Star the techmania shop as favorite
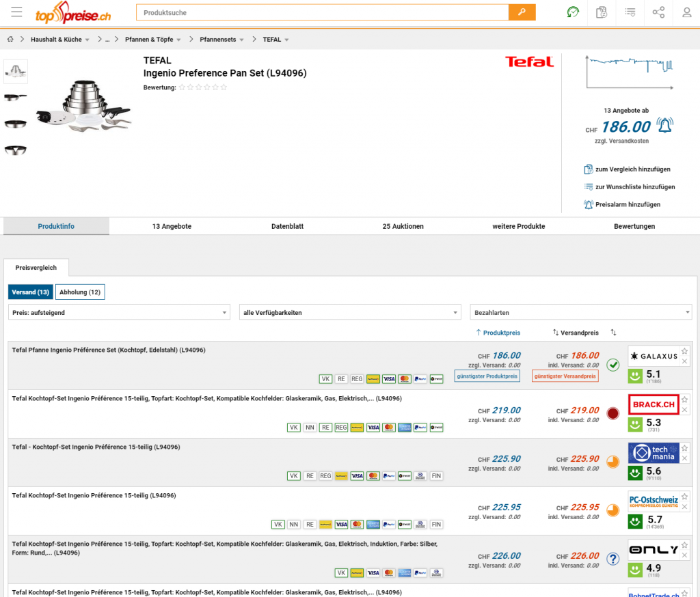The image size is (700, 597). point(685,448)
